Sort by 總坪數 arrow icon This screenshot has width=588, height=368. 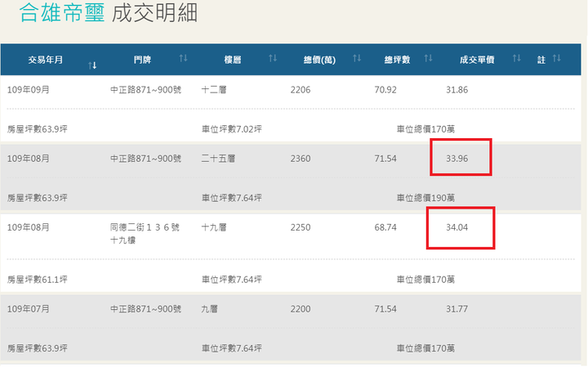click(x=428, y=58)
